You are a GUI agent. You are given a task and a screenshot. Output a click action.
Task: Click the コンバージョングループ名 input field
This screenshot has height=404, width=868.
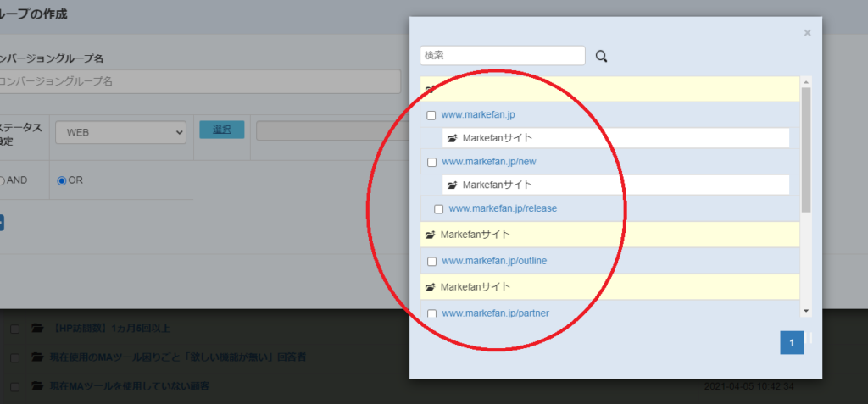(x=198, y=81)
